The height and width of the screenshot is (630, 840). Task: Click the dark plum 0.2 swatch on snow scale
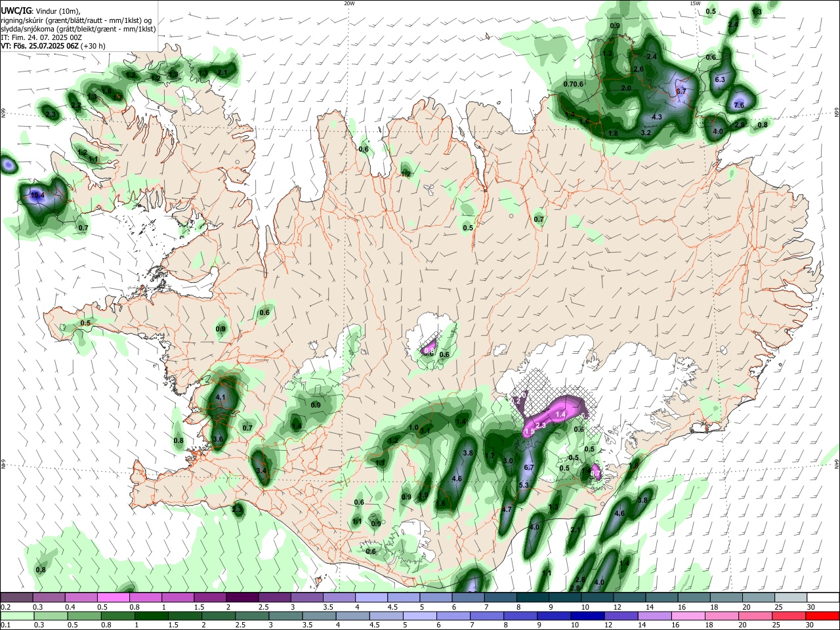(17, 597)
